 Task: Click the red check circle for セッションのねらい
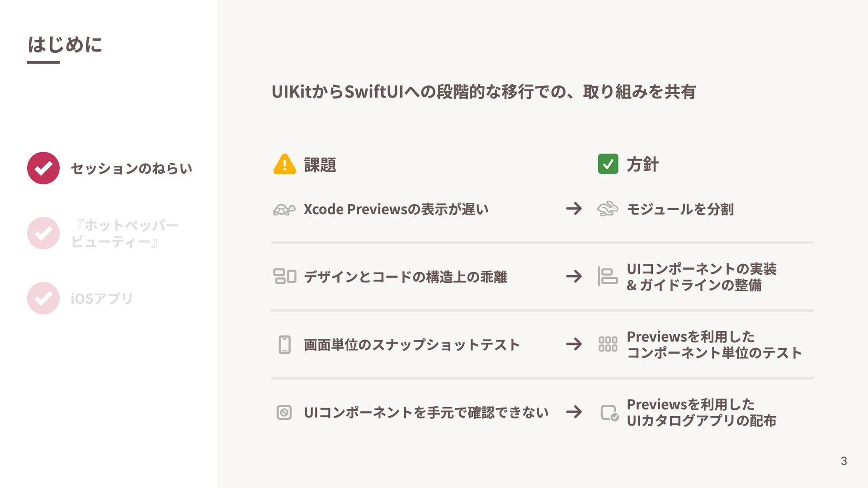coord(43,168)
